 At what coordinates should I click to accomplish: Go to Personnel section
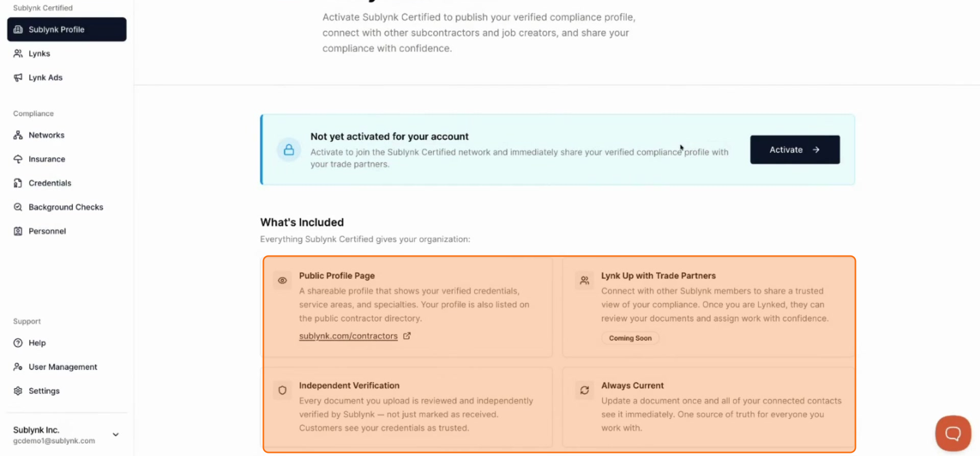point(66,231)
